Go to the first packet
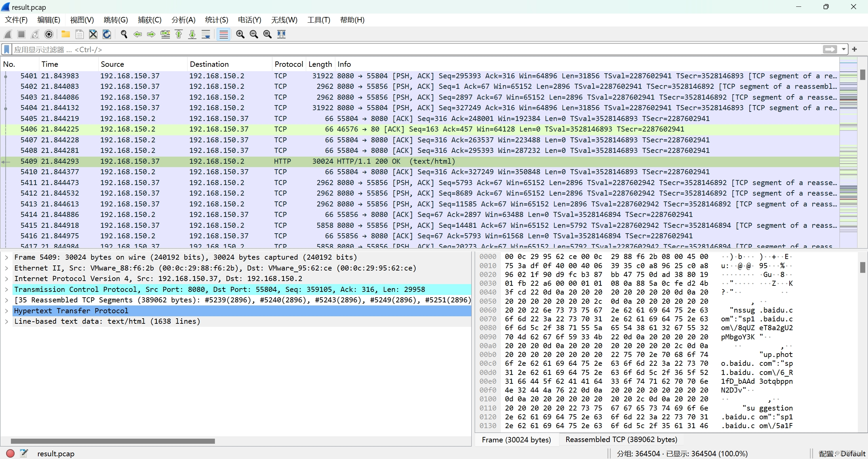 click(x=179, y=34)
